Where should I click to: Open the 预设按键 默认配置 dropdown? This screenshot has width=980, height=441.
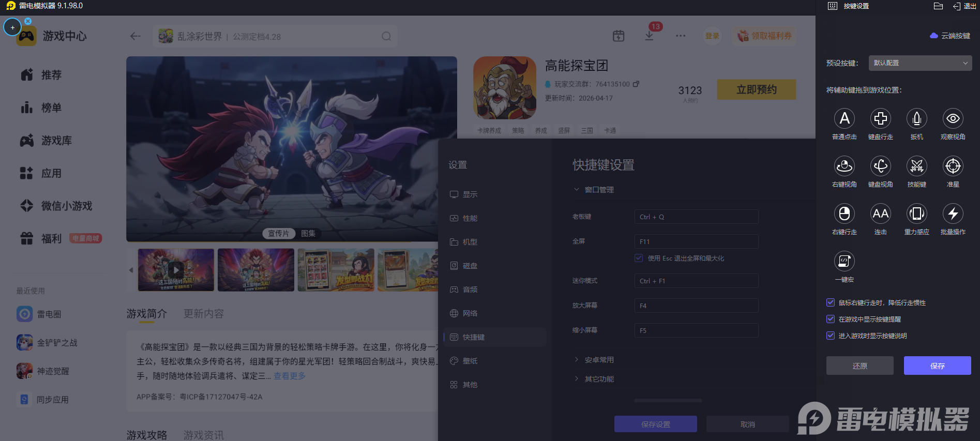921,63
